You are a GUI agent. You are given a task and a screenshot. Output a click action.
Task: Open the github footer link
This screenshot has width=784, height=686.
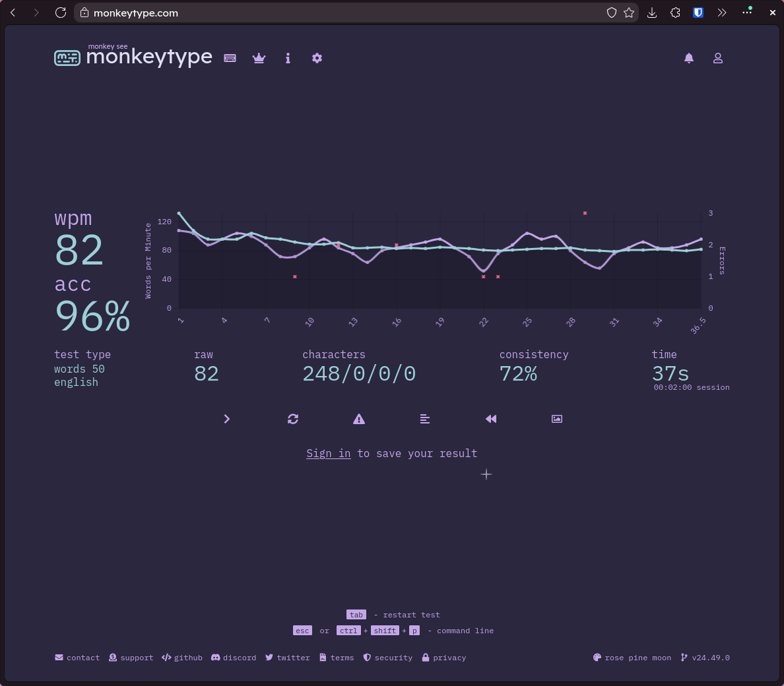tap(182, 658)
